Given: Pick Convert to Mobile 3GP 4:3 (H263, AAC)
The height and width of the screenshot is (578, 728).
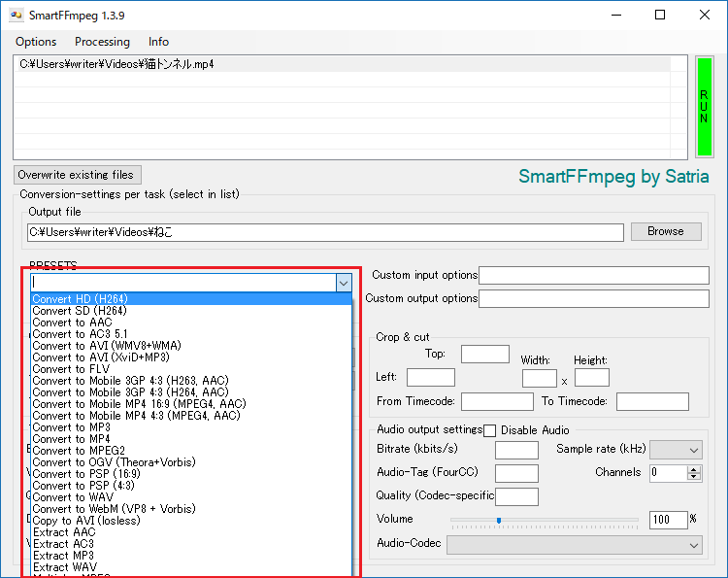Looking at the screenshot, I should pos(191,381).
